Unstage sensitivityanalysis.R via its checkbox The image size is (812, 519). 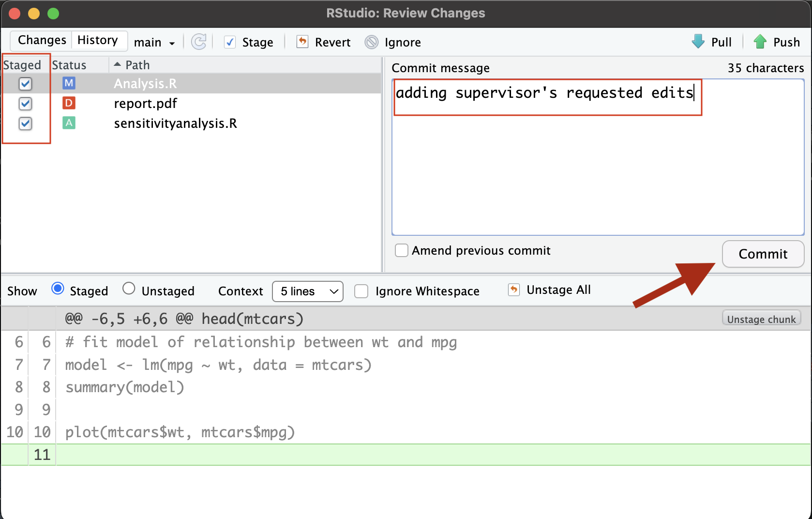pyautogui.click(x=25, y=123)
